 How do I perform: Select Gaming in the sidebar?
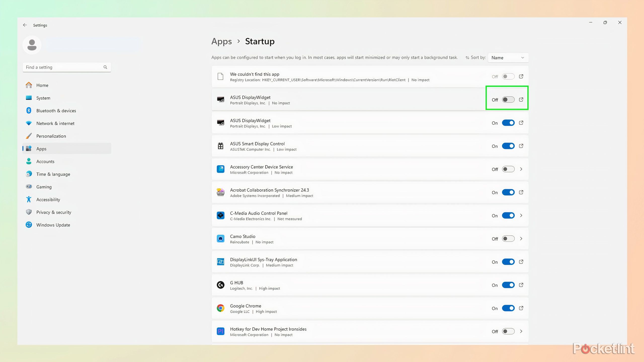pos(44,187)
